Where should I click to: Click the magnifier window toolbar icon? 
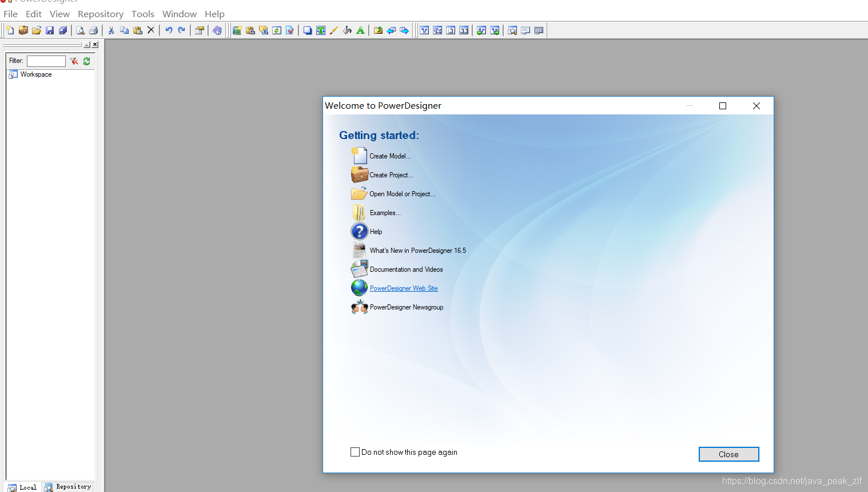[512, 30]
